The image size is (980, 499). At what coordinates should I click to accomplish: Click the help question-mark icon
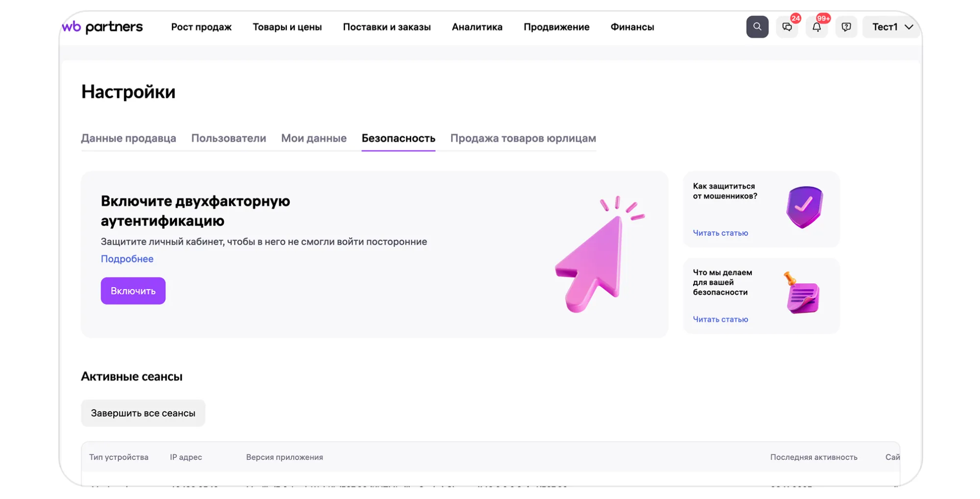(846, 27)
